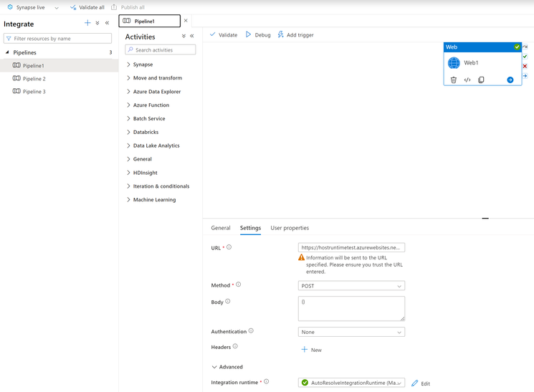Validate the pipeline
This screenshot has height=392, width=534.
point(224,34)
